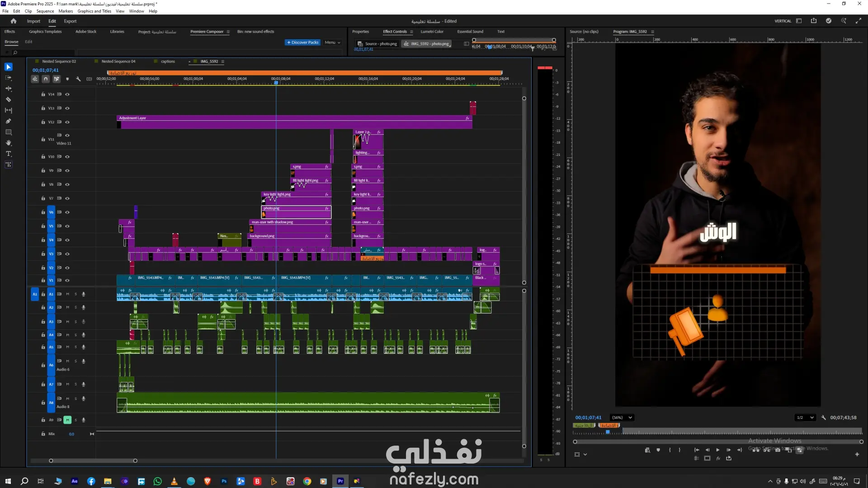Open the workspaces icon in the header
This screenshot has width=868, height=488.
pos(799,21)
